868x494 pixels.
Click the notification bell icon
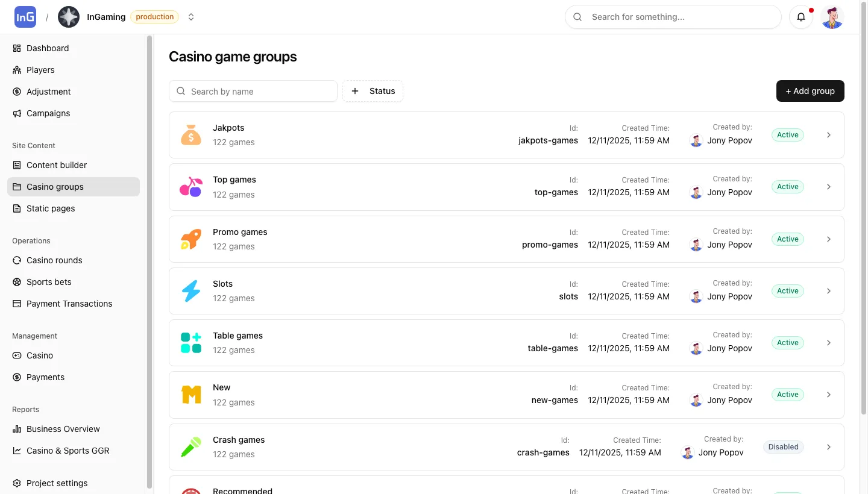pyautogui.click(x=801, y=17)
